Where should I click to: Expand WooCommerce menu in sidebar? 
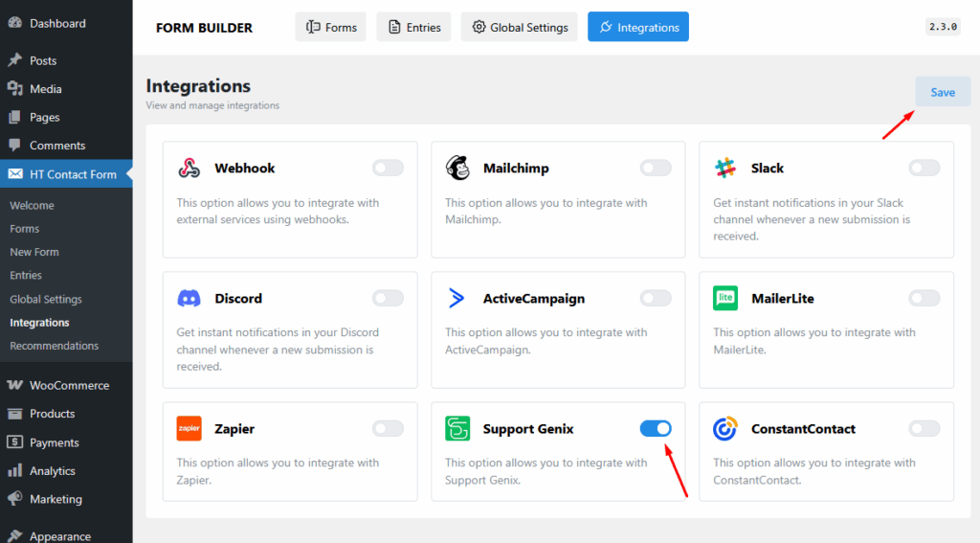point(69,385)
